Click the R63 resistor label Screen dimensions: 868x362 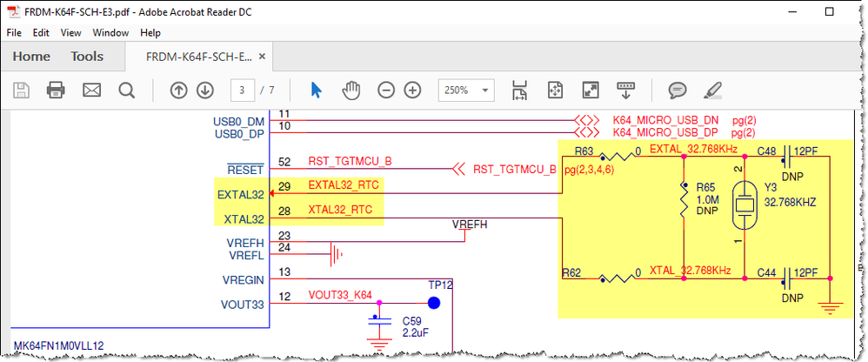tap(584, 150)
